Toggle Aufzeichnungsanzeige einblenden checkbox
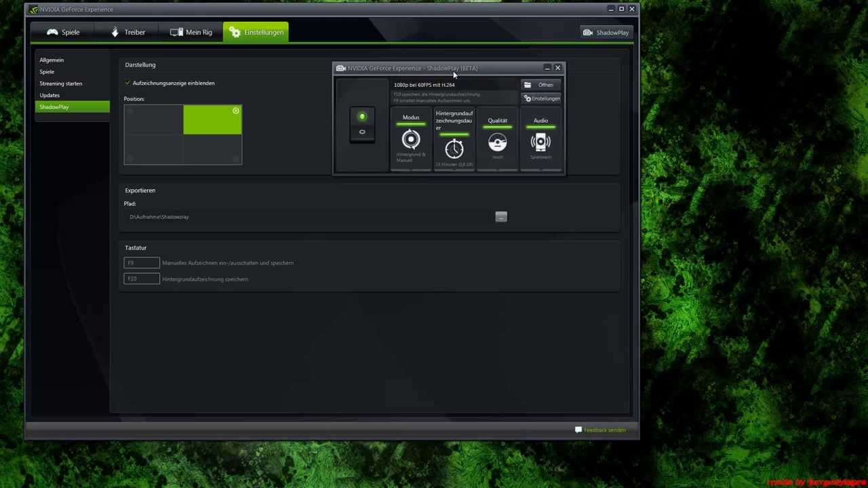 tap(127, 83)
